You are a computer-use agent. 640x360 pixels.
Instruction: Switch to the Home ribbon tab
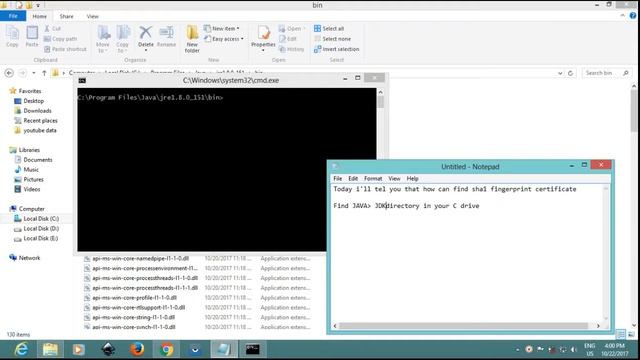coord(40,16)
